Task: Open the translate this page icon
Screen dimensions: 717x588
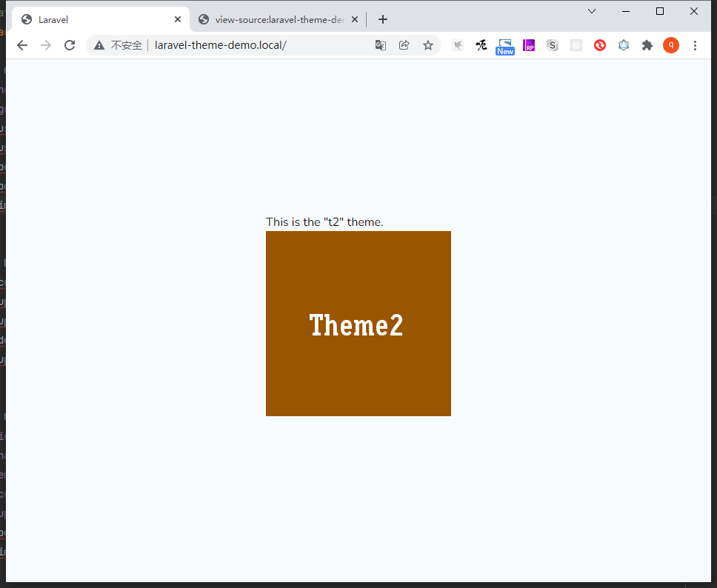Action: [x=381, y=45]
